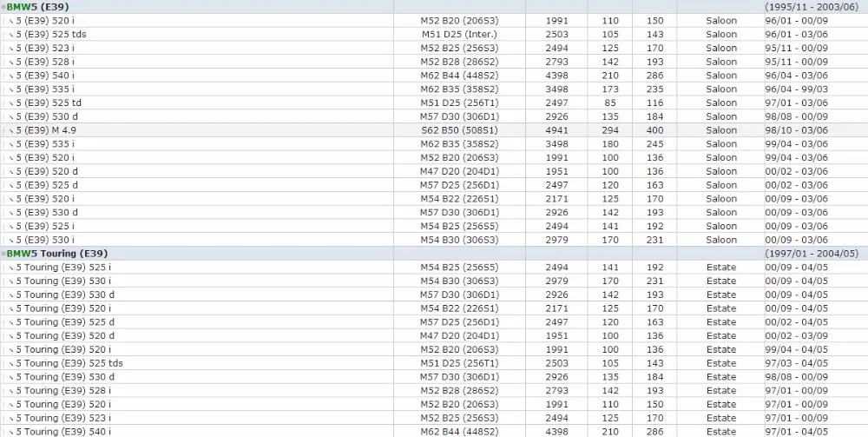Select saloon 5 (E39) 530 d with 142 kW
This screenshot has height=437, width=868.
point(434,213)
